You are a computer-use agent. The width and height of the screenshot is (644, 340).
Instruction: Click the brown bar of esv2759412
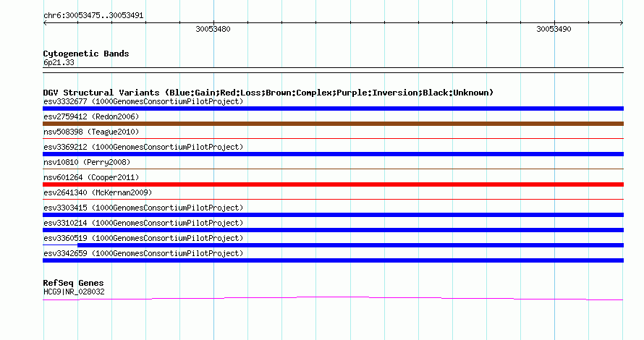333,124
